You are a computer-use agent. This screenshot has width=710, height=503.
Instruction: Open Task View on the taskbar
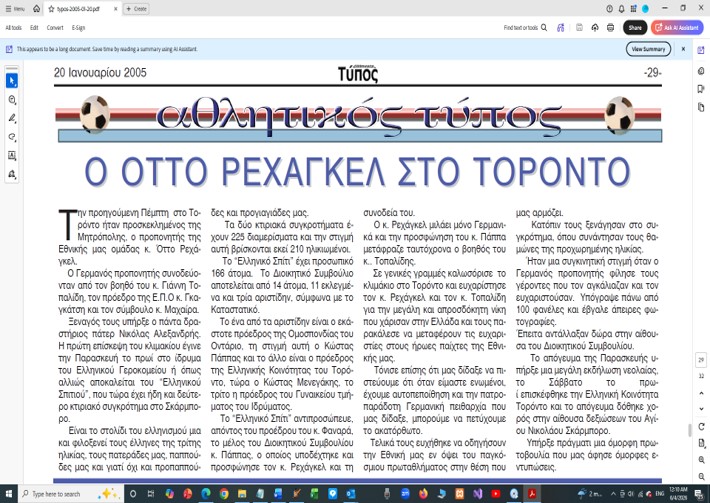click(x=151, y=493)
